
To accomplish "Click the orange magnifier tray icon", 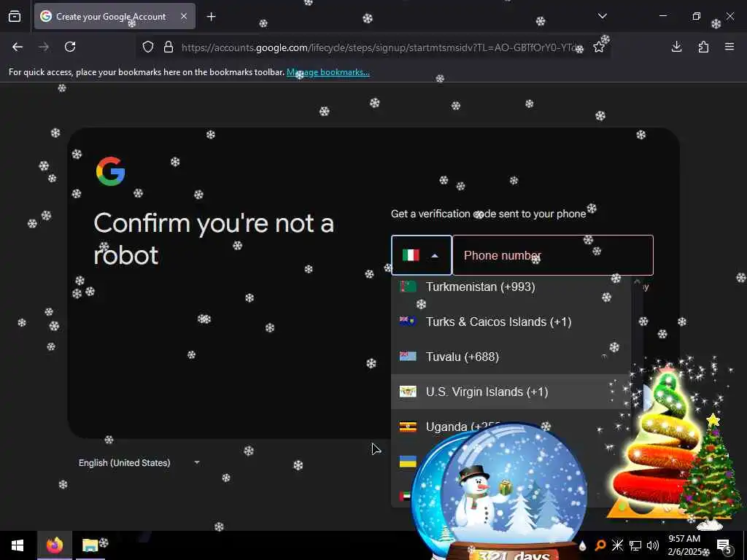I will [x=600, y=545].
